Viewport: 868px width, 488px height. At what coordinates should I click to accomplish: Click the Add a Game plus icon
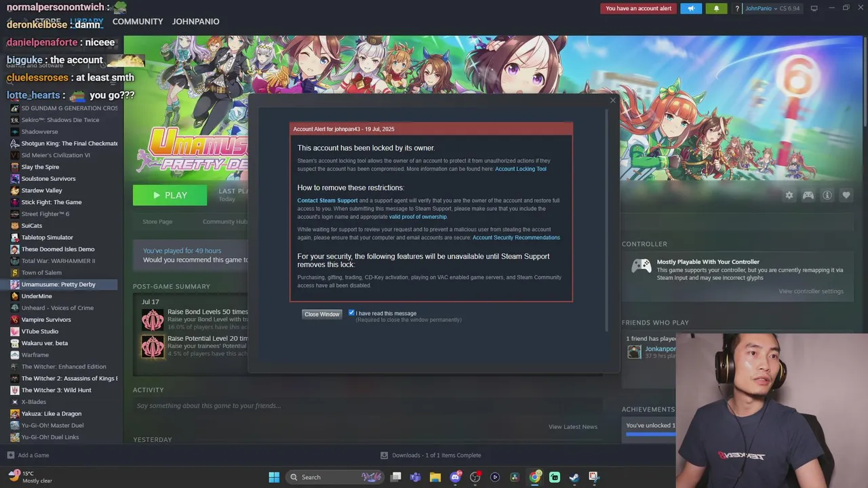(x=10, y=455)
